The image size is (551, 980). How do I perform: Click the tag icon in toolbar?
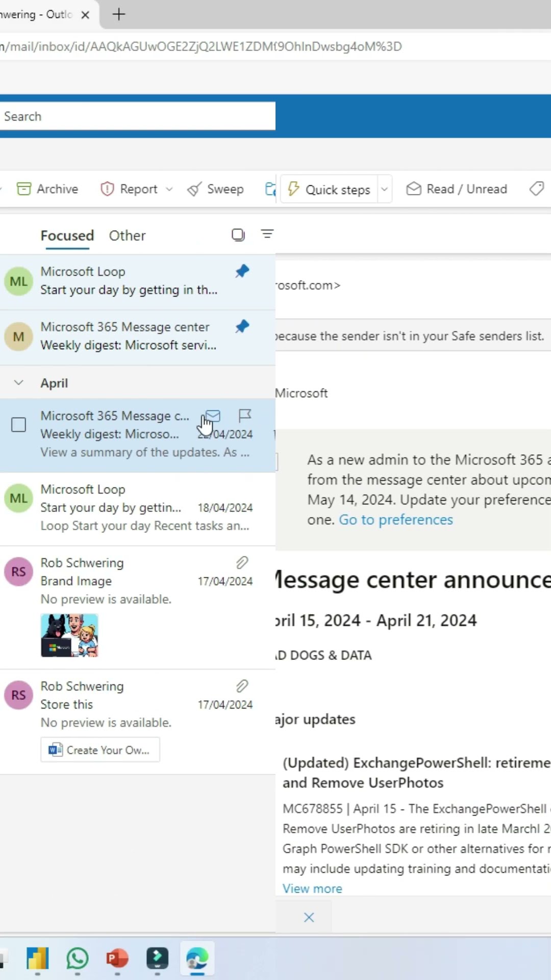[537, 189]
